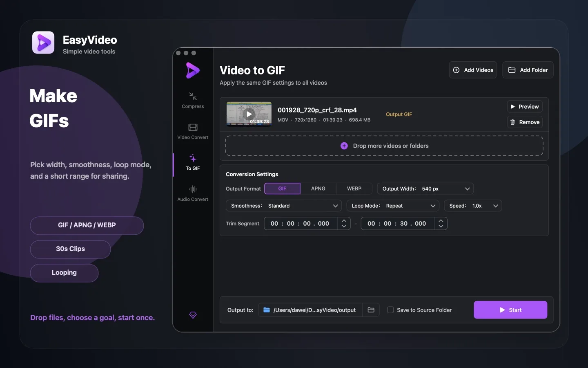Select APNG output format
This screenshot has height=368, width=588.
(318, 188)
